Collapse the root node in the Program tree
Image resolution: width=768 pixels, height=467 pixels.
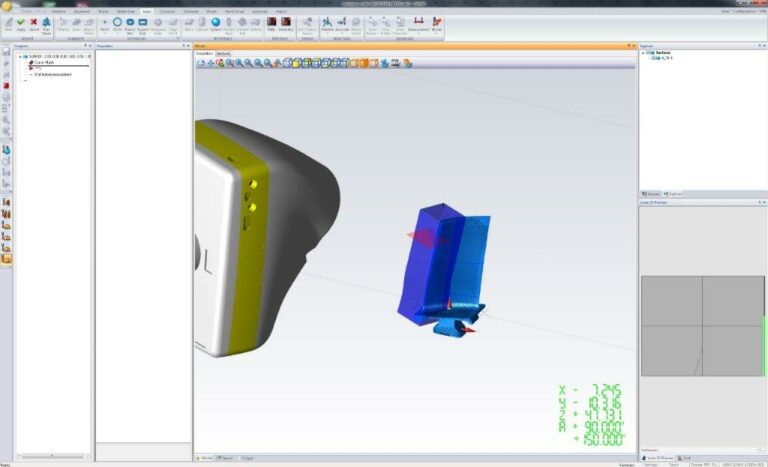pyautogui.click(x=20, y=57)
